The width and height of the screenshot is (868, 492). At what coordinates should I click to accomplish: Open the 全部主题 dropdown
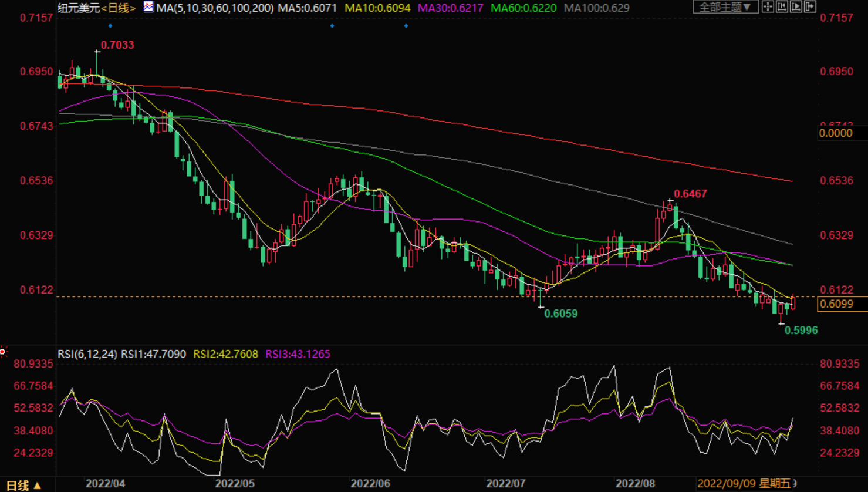[725, 7]
